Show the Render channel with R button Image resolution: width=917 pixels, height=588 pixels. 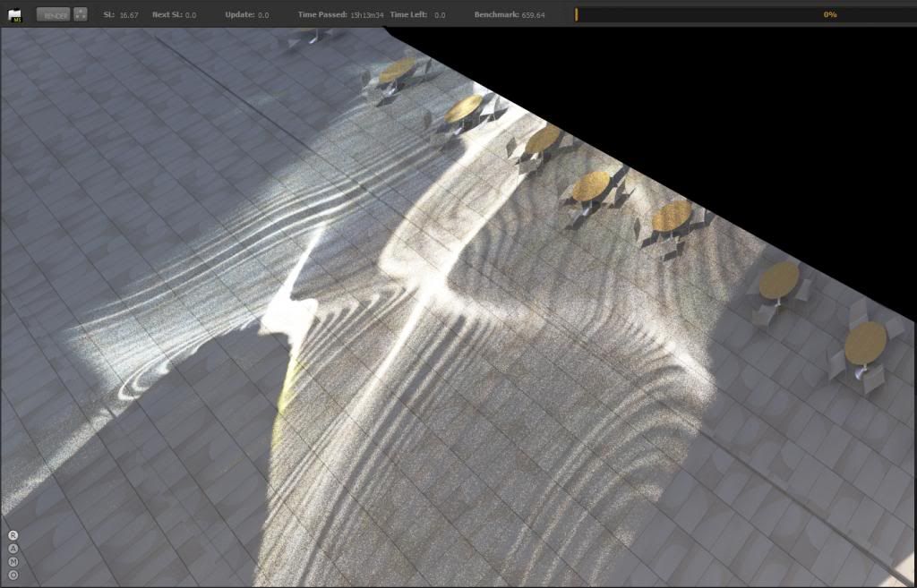coord(13,535)
